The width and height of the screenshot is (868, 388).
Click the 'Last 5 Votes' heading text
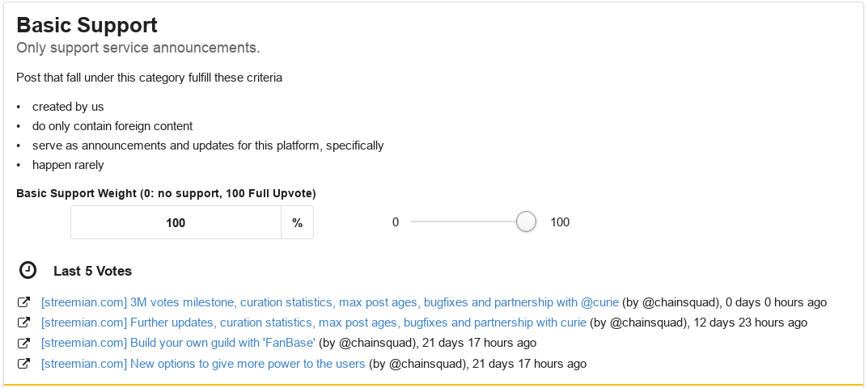click(92, 272)
